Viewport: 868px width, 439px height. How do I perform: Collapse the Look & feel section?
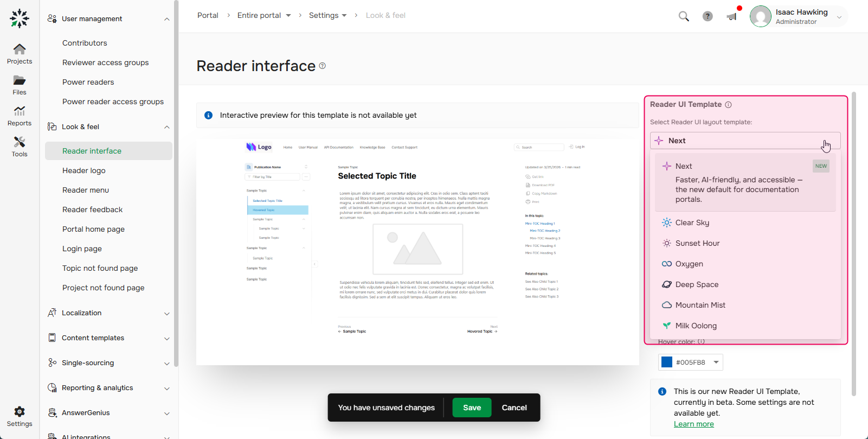click(x=167, y=127)
